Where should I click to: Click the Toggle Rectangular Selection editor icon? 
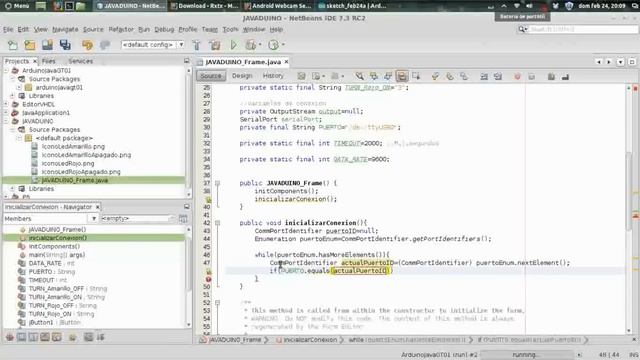pos(416,76)
